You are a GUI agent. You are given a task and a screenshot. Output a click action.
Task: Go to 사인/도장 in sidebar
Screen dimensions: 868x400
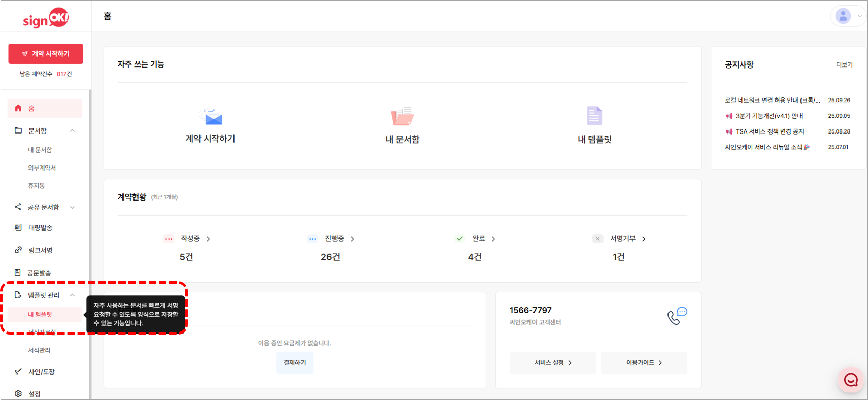tap(41, 372)
